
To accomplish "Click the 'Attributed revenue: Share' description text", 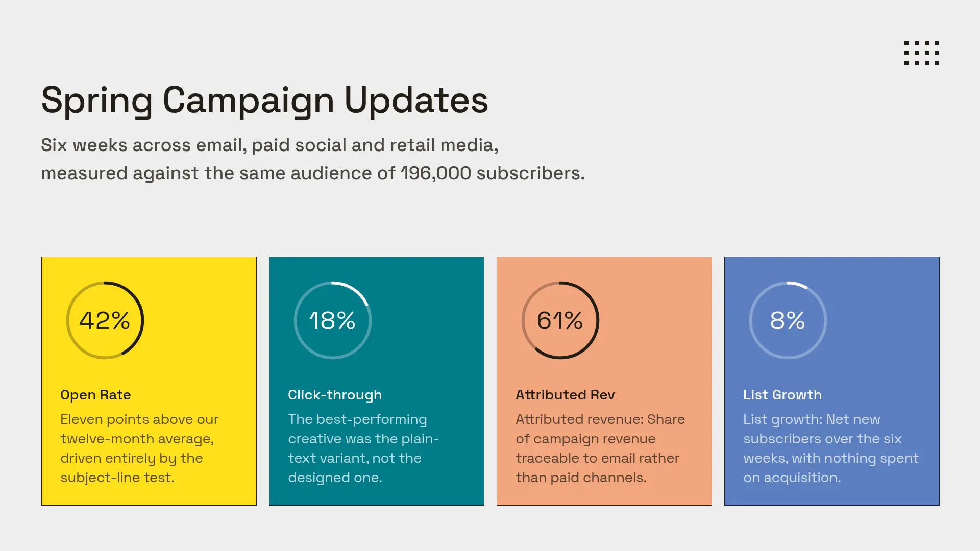I will [600, 448].
